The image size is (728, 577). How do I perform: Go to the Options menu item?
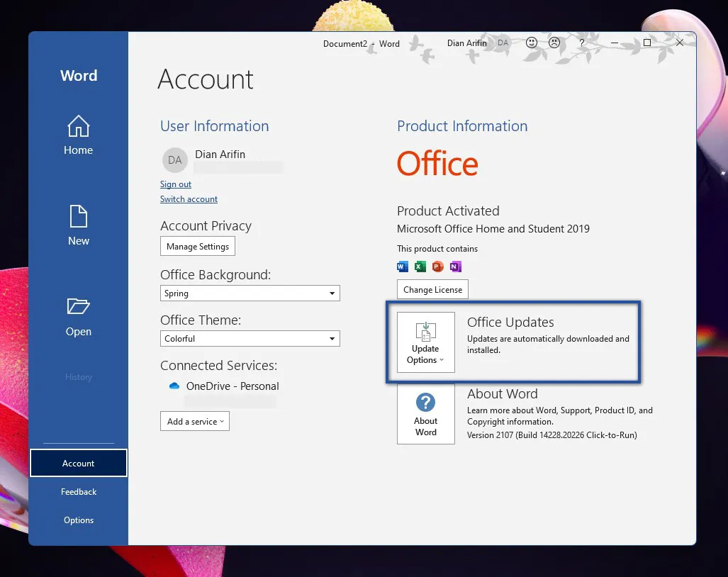point(78,520)
